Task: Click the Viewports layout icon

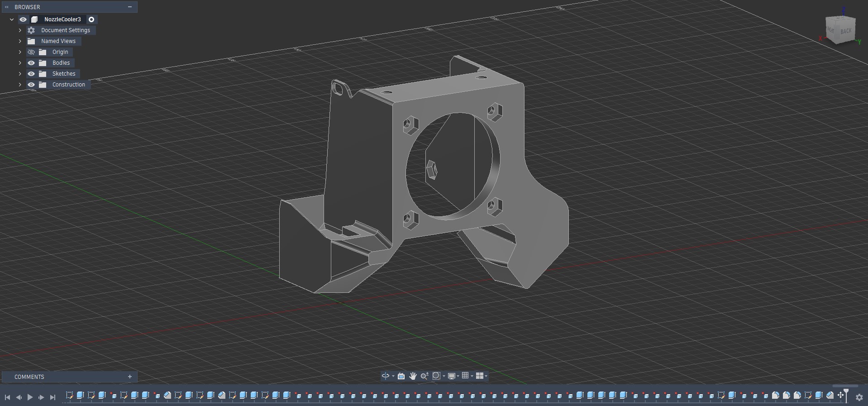Action: tap(479, 376)
